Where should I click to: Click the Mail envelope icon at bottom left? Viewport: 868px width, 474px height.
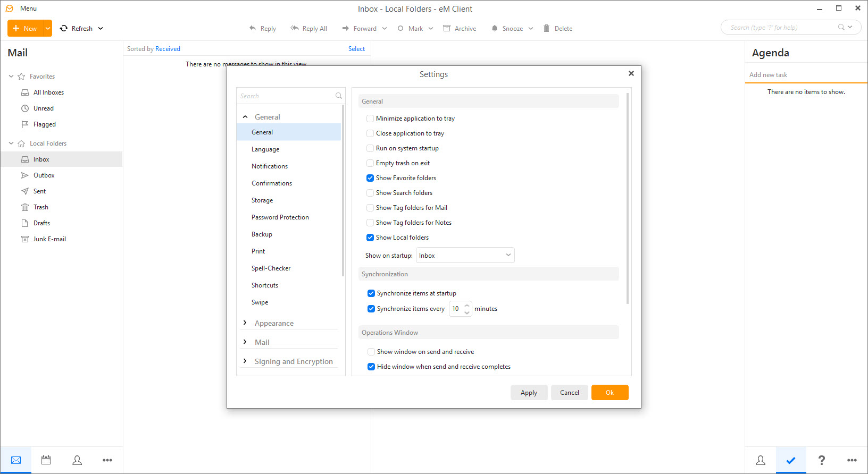pyautogui.click(x=16, y=460)
